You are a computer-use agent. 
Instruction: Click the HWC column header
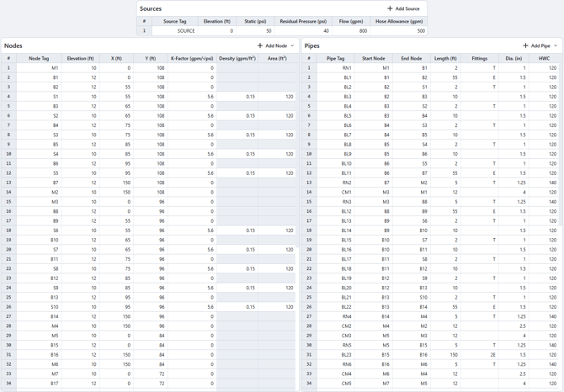tap(544, 58)
